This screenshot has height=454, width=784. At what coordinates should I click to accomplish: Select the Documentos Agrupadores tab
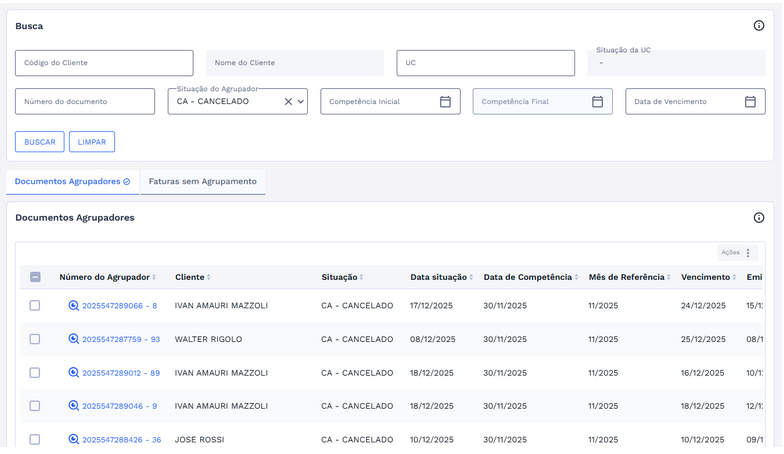point(72,182)
